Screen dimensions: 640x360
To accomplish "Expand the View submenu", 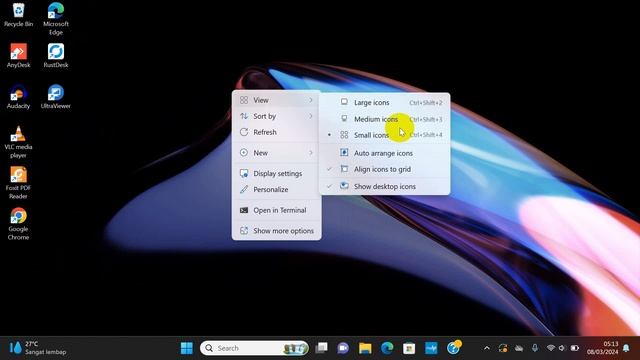I will click(x=276, y=100).
